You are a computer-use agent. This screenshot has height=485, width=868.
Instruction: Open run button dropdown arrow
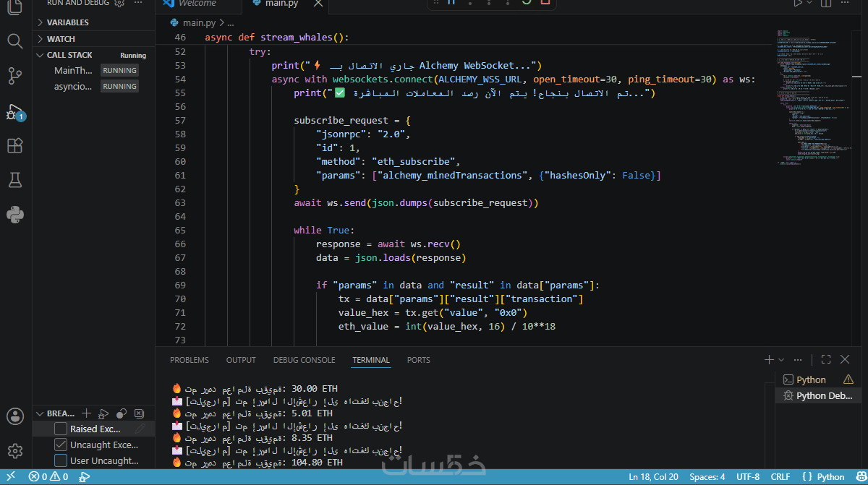[x=809, y=3]
